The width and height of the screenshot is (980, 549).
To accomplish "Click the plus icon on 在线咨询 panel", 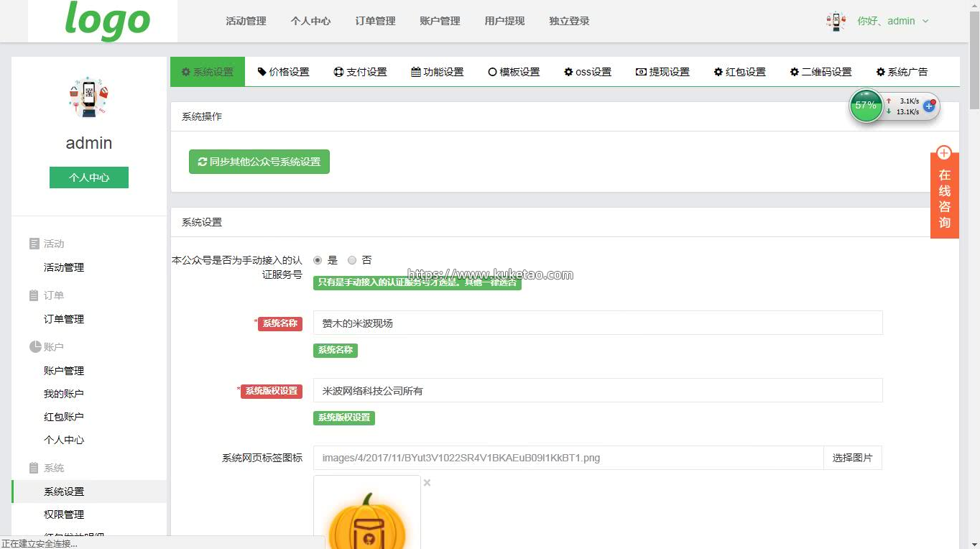I will pos(944,153).
